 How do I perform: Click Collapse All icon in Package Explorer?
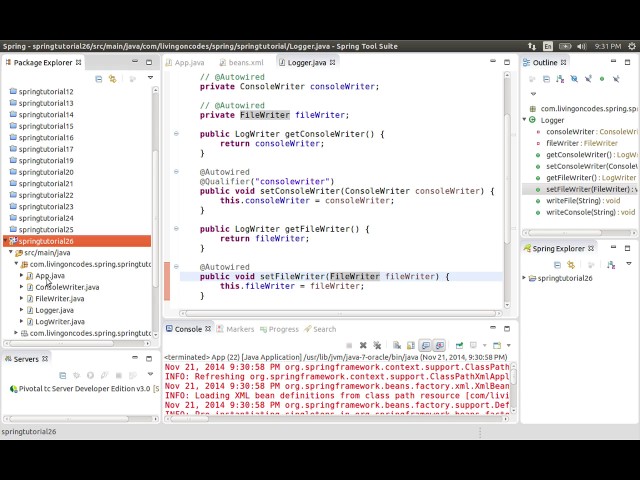98,78
